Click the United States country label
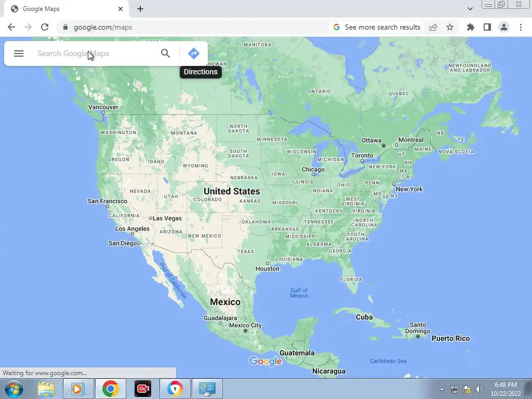The width and height of the screenshot is (532, 399). (232, 191)
